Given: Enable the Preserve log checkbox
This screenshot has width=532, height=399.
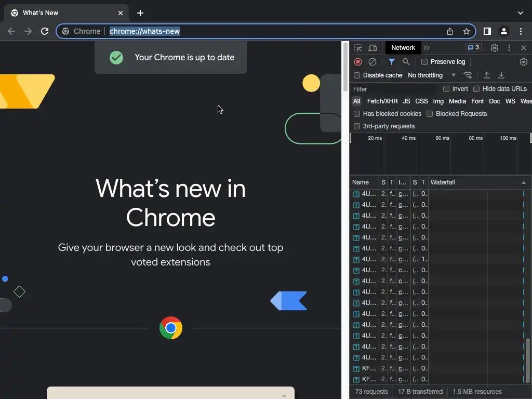Looking at the screenshot, I should [424, 62].
